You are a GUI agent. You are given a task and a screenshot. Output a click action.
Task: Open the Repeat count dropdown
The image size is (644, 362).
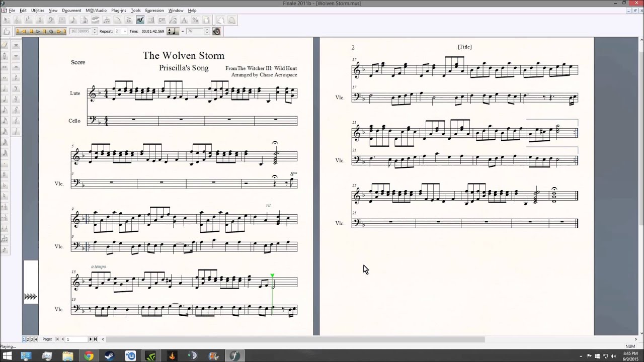coord(124,31)
